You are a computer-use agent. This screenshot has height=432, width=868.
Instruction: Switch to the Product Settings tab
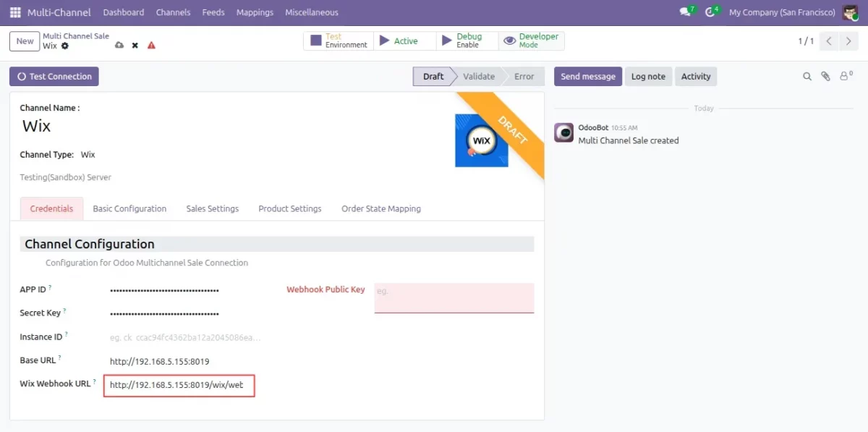point(290,208)
